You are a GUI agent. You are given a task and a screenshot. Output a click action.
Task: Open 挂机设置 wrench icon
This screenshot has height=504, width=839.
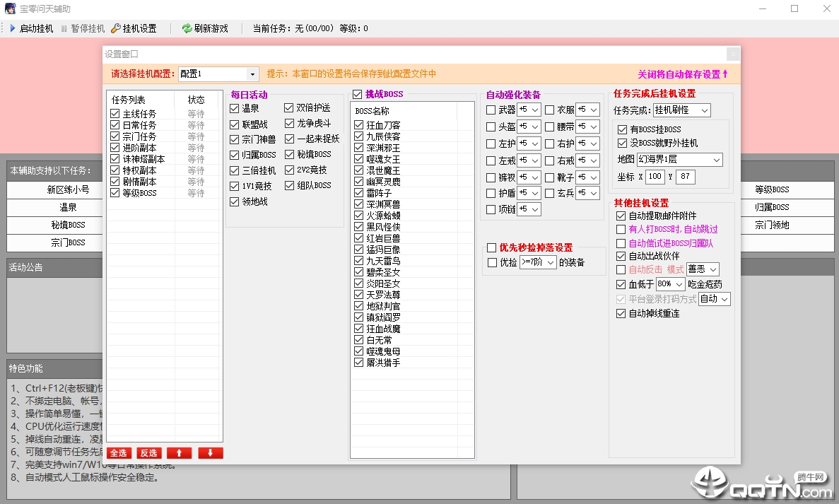coord(116,28)
